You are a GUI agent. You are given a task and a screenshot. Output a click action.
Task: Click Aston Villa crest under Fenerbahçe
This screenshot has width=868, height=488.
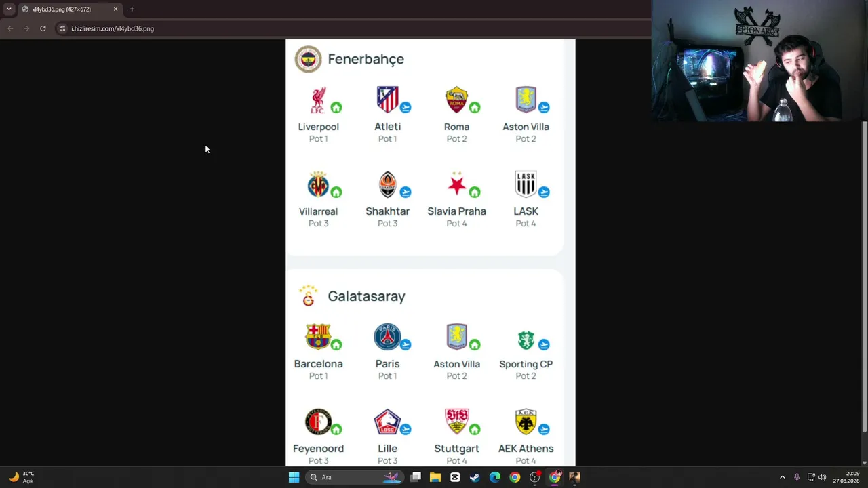pyautogui.click(x=526, y=100)
